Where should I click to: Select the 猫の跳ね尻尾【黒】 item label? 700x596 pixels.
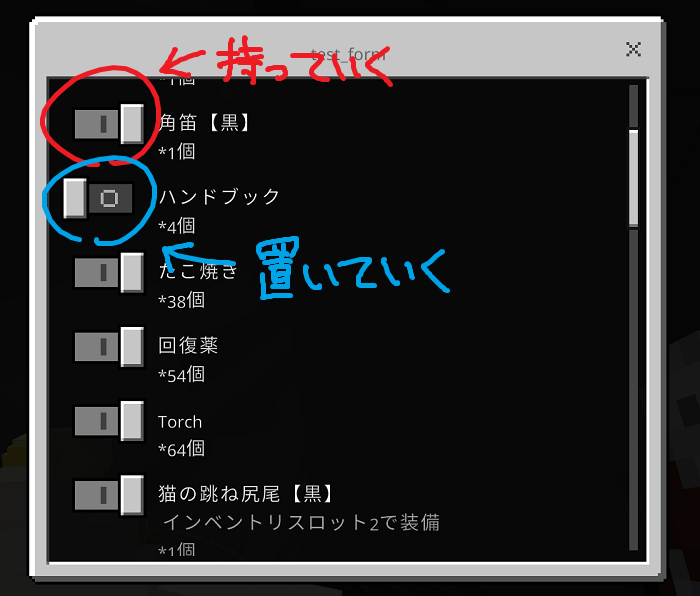[245, 494]
